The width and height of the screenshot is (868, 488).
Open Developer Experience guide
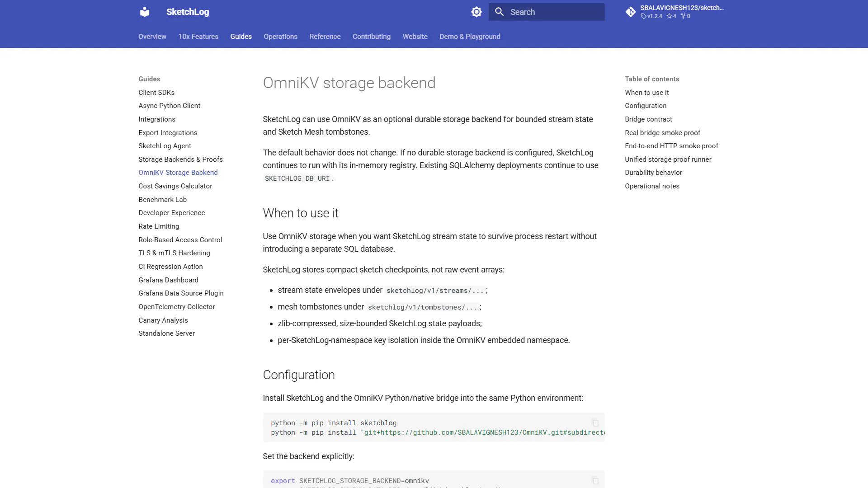point(172,213)
